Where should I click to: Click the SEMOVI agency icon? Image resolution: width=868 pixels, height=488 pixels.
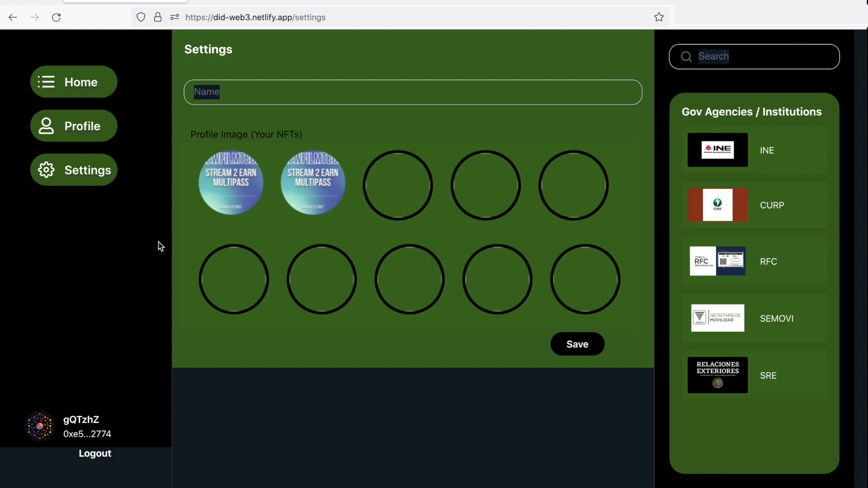click(718, 318)
